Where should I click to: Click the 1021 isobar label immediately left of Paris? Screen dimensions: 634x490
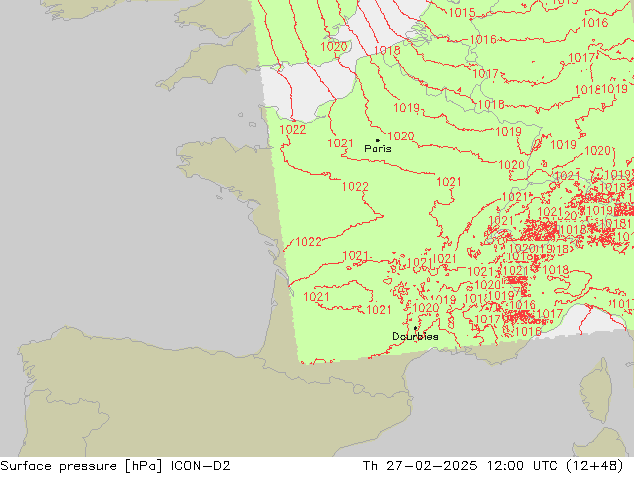pyautogui.click(x=340, y=143)
